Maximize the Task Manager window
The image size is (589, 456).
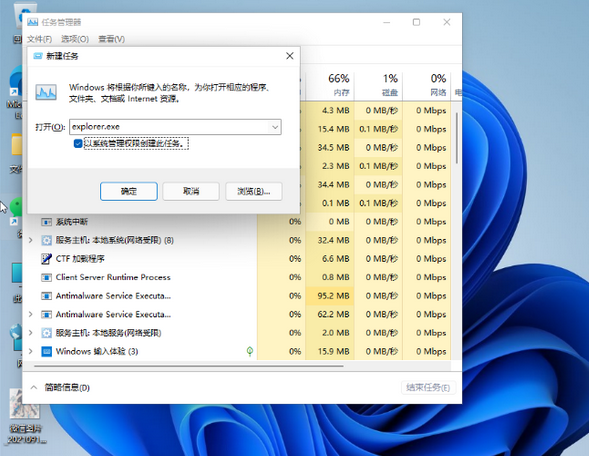coord(416,22)
